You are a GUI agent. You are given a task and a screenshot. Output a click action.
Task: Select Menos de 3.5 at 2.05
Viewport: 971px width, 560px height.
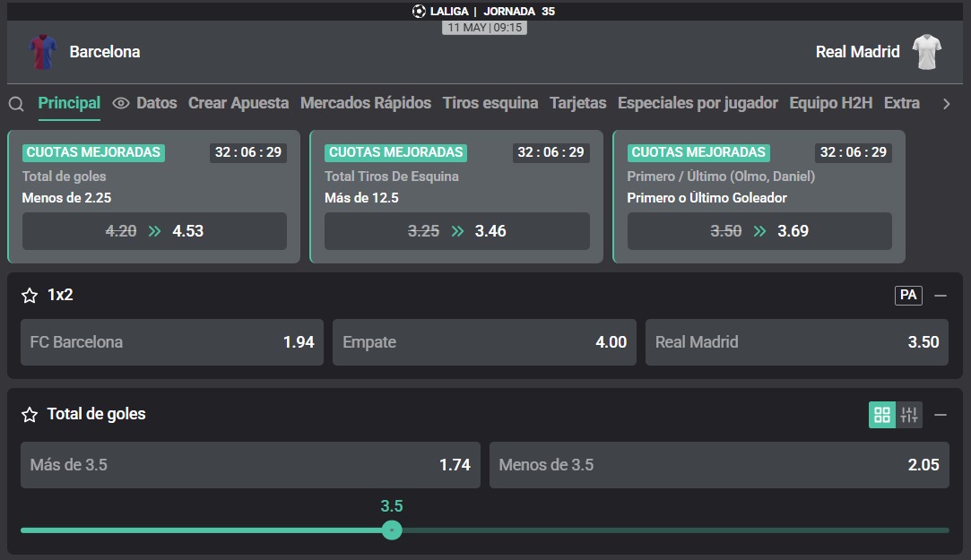pyautogui.click(x=719, y=465)
